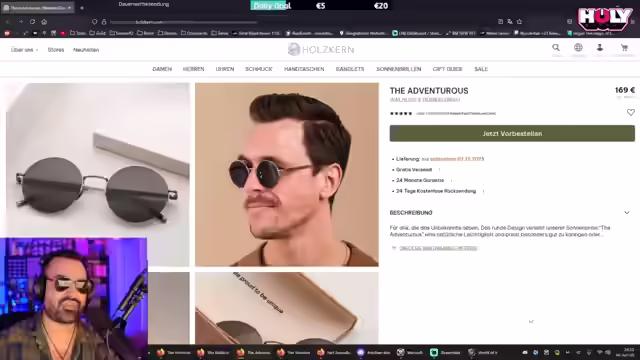Click the Jetzt Vorbestellen button

click(x=512, y=133)
